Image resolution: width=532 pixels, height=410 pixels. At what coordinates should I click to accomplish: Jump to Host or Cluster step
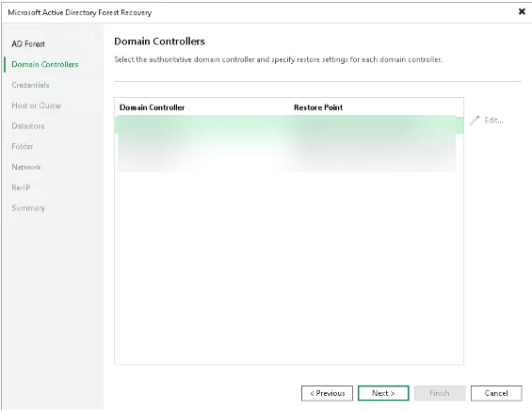tap(37, 106)
